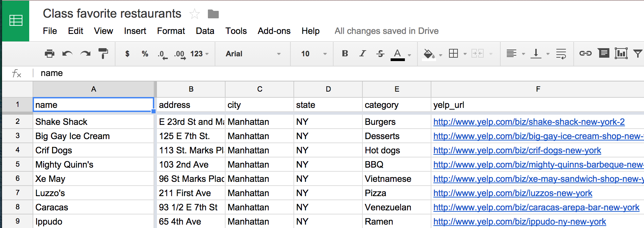Screen dimensions: 644x228
Task: Select the cell containing Vietnamese
Action: (397, 179)
